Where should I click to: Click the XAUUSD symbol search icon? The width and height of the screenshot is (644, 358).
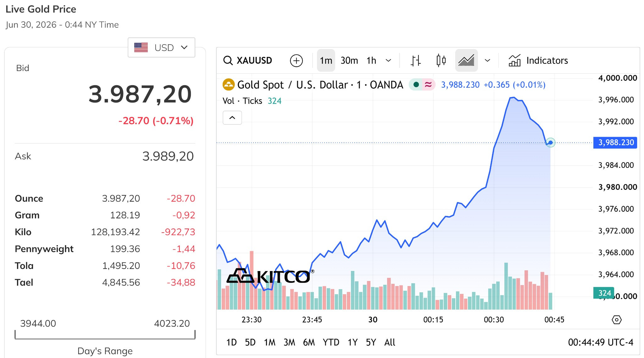(228, 60)
